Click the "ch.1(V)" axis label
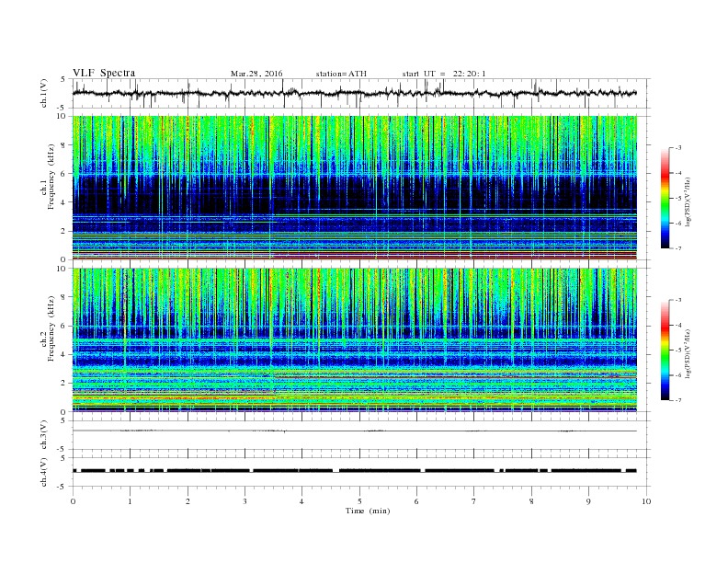The height and width of the screenshot is (563, 728). (44, 95)
